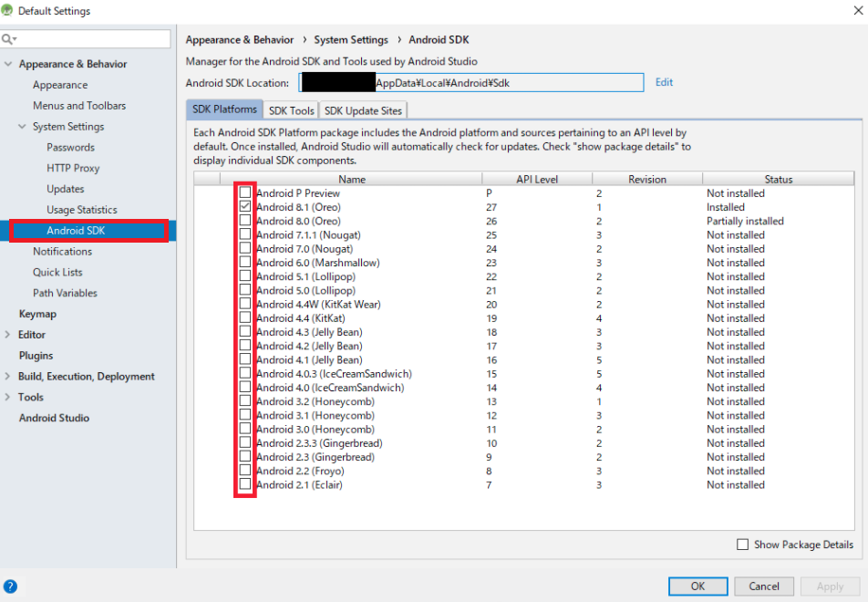868x602 pixels.
Task: Click the Apply button
Action: point(830,586)
